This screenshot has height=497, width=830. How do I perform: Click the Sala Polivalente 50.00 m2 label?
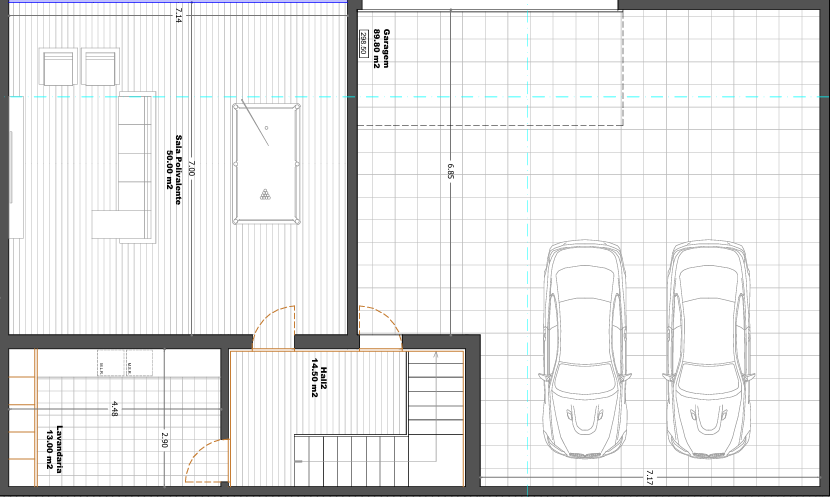click(x=175, y=170)
